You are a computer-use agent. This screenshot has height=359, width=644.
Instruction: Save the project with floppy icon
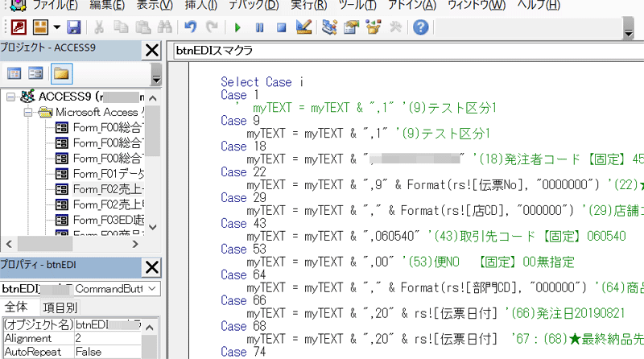click(x=73, y=27)
